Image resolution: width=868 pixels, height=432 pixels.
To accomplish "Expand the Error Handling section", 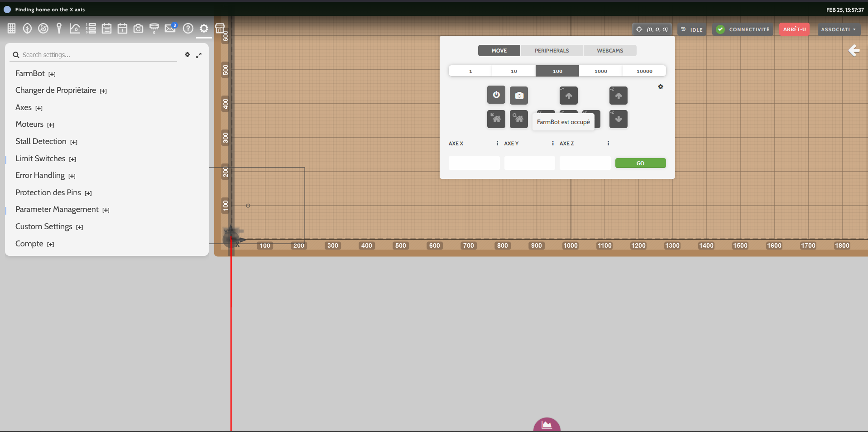I will tap(45, 175).
